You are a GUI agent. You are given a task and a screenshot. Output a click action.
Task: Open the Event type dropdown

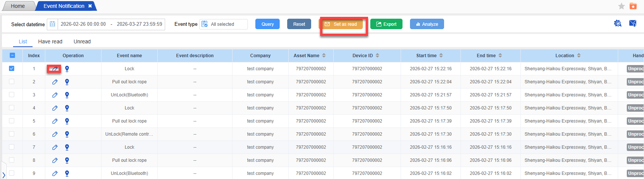coord(224,24)
